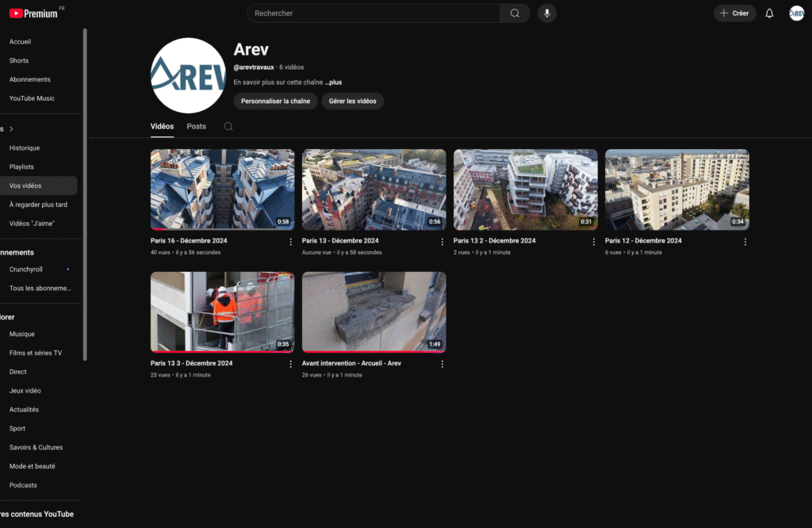Switch to the Posts tab
This screenshot has width=812, height=528.
(x=196, y=127)
